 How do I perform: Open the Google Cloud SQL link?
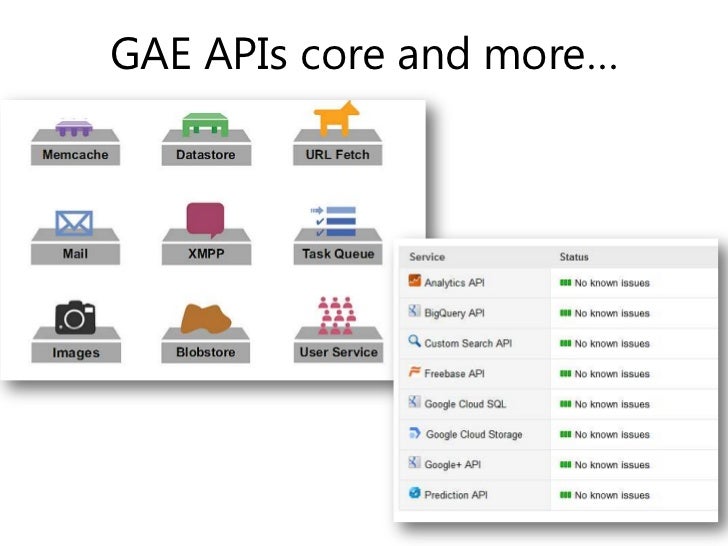click(465, 404)
